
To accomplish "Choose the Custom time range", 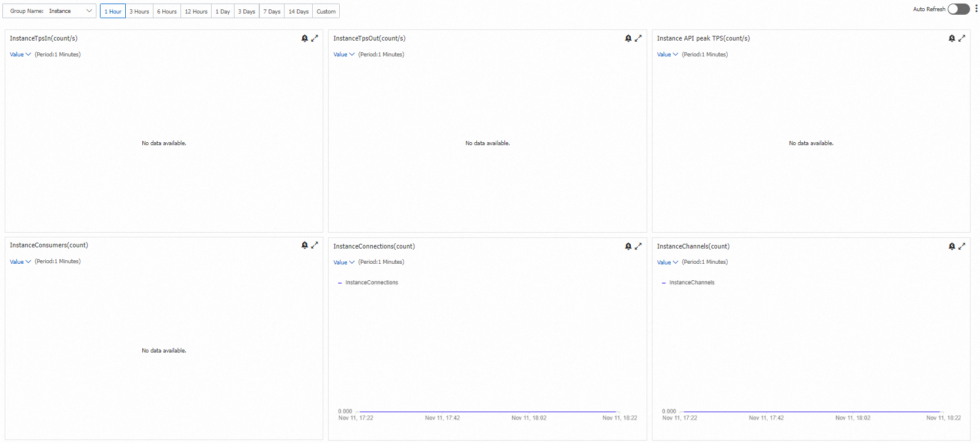I will tap(326, 11).
